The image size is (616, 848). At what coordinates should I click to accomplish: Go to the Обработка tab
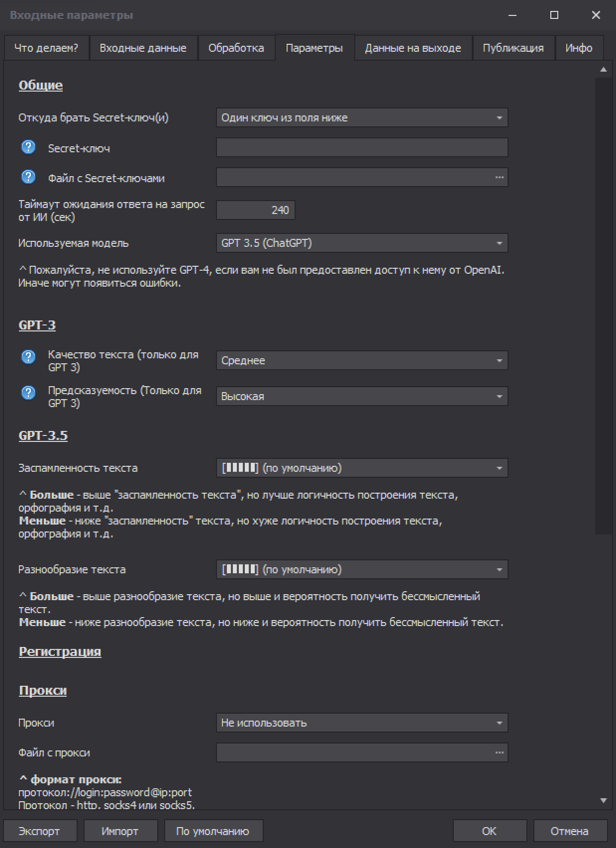coord(236,48)
